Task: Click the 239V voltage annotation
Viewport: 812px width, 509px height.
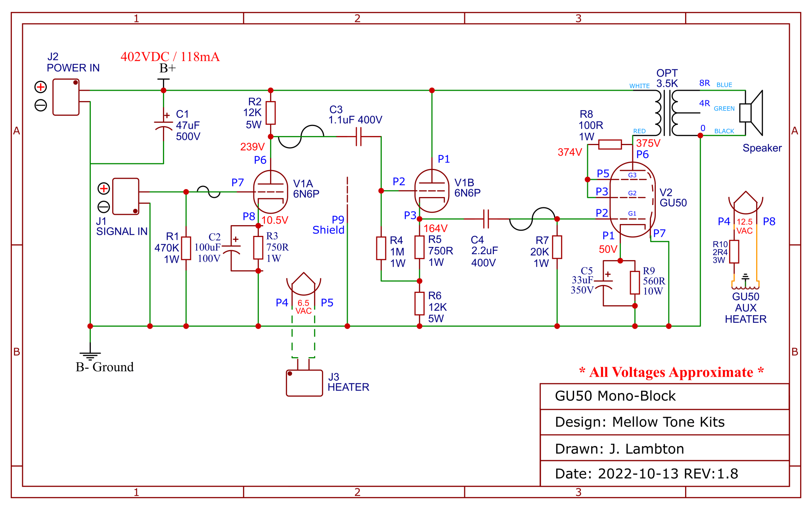Action: tap(252, 147)
